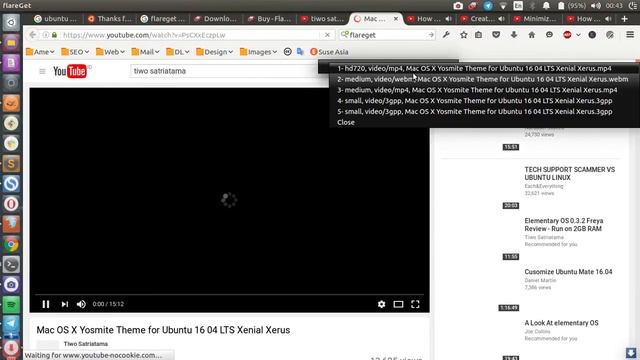This screenshot has height=360, width=640.
Task: Seek on the video progress bar
Action: 229,294
